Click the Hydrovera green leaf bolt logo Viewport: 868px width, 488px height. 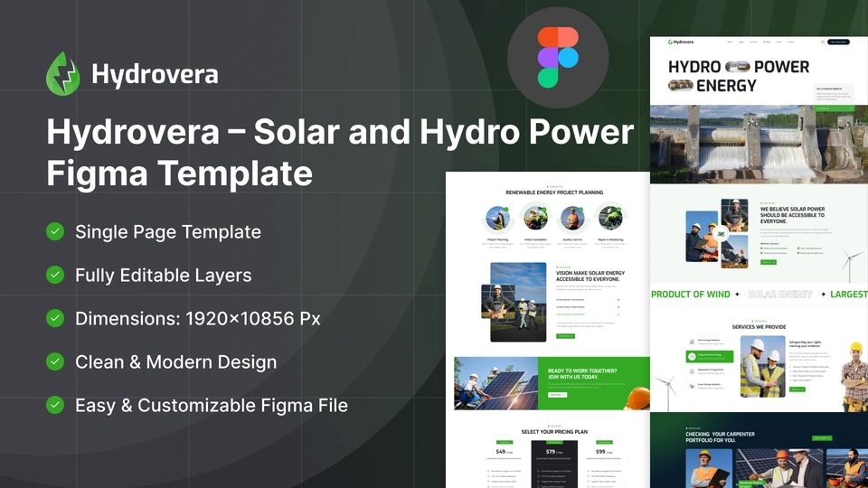point(62,74)
